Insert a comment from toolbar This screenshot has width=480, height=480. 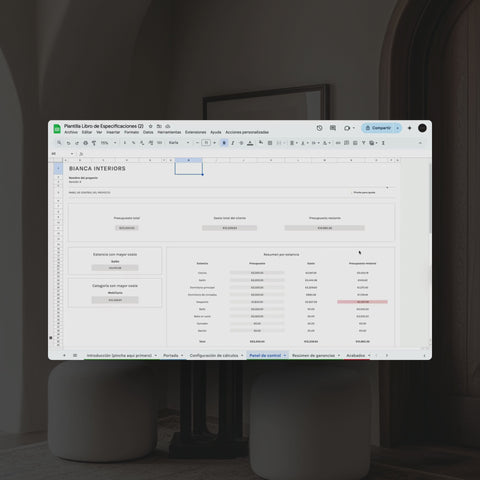point(346,143)
